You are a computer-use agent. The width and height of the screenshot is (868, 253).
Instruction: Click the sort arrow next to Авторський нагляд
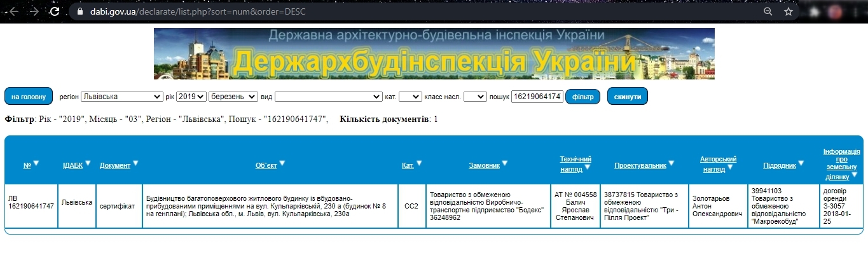pos(729,168)
